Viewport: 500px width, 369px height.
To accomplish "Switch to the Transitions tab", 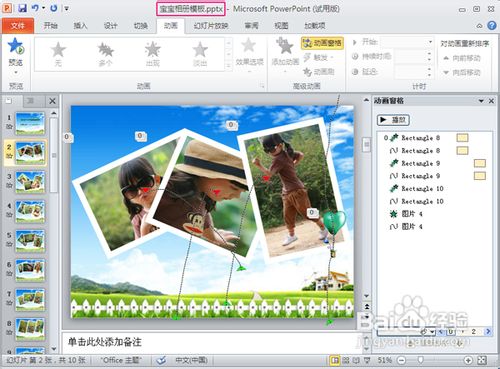I will tap(141, 26).
